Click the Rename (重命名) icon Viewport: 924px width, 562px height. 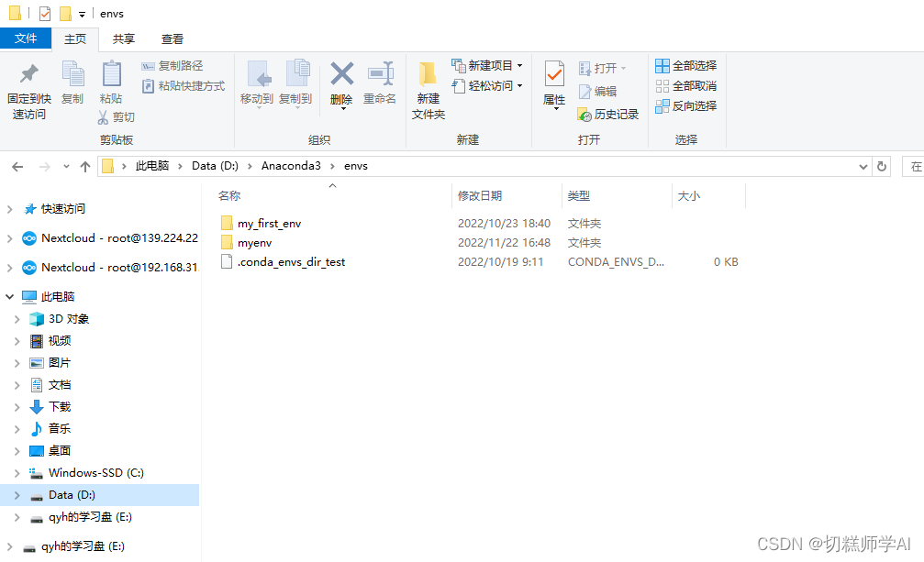381,74
